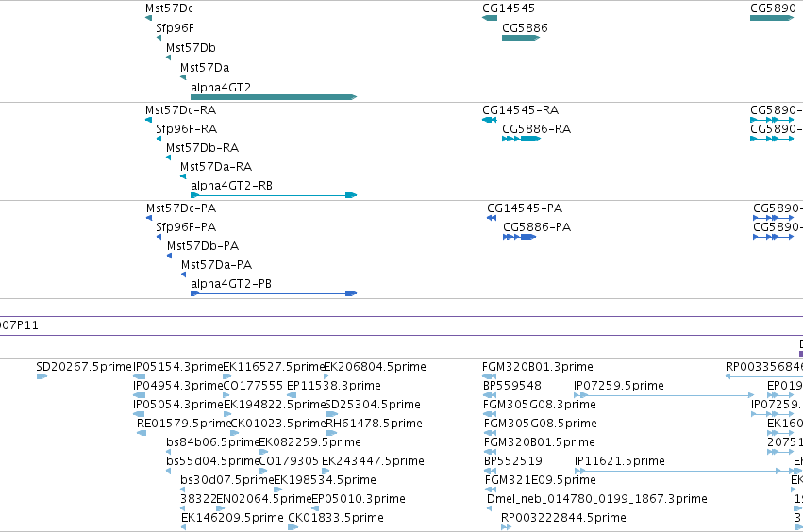Image resolution: width=803 pixels, height=532 pixels.
Task: Click the EP11538.3prime EST label
Action: coord(333,386)
